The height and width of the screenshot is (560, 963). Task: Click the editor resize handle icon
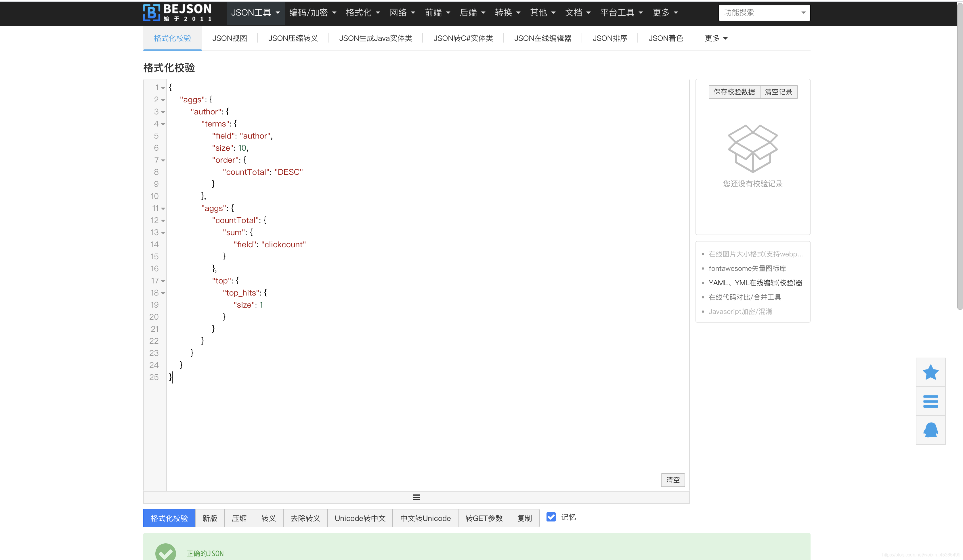[416, 497]
